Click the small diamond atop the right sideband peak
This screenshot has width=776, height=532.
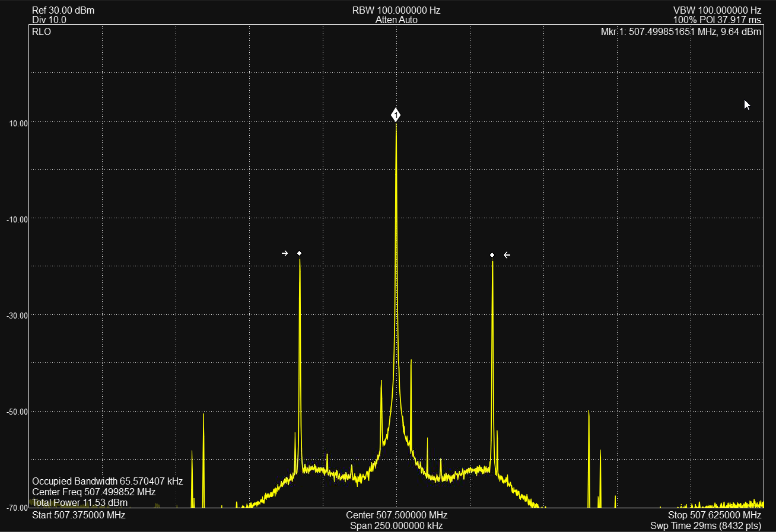tap(492, 255)
